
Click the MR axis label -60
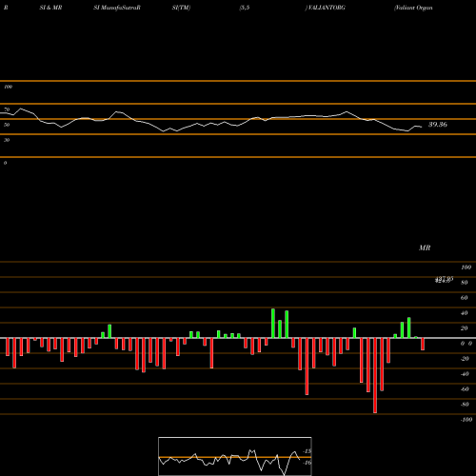pos(465,389)
